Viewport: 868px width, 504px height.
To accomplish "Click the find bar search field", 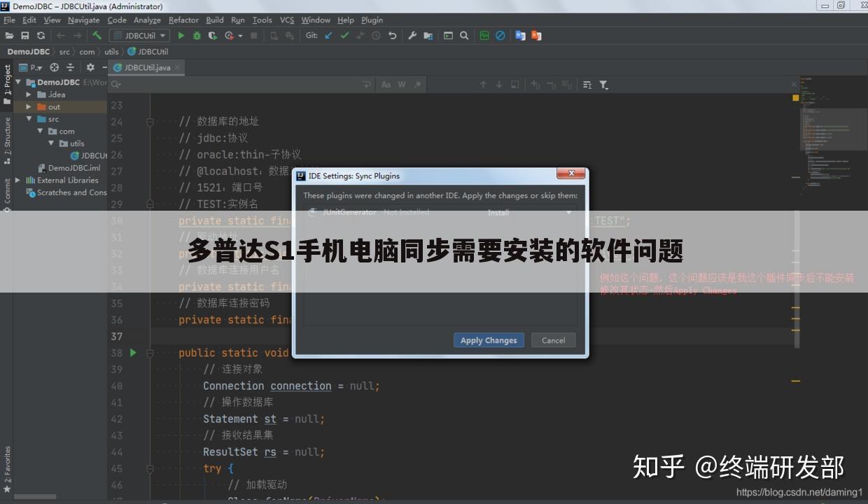I will [241, 85].
